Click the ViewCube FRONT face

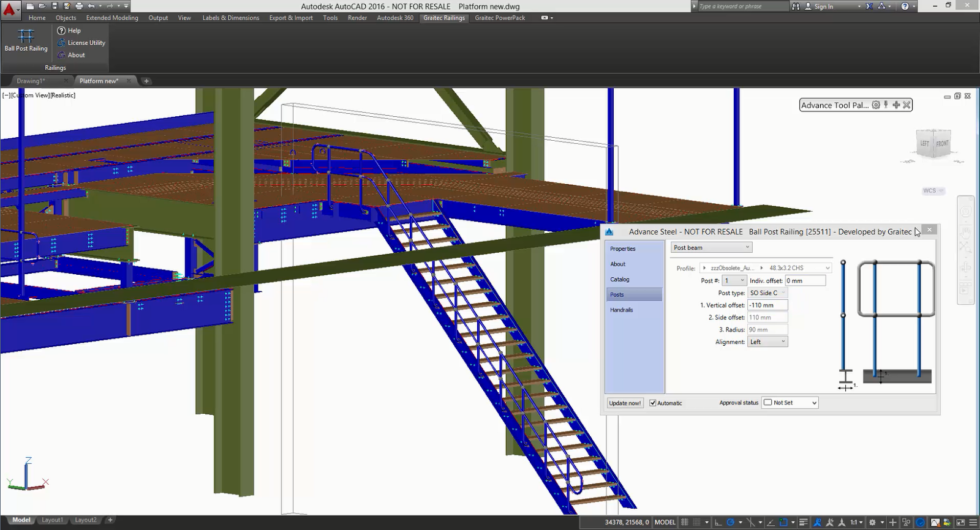tap(942, 144)
